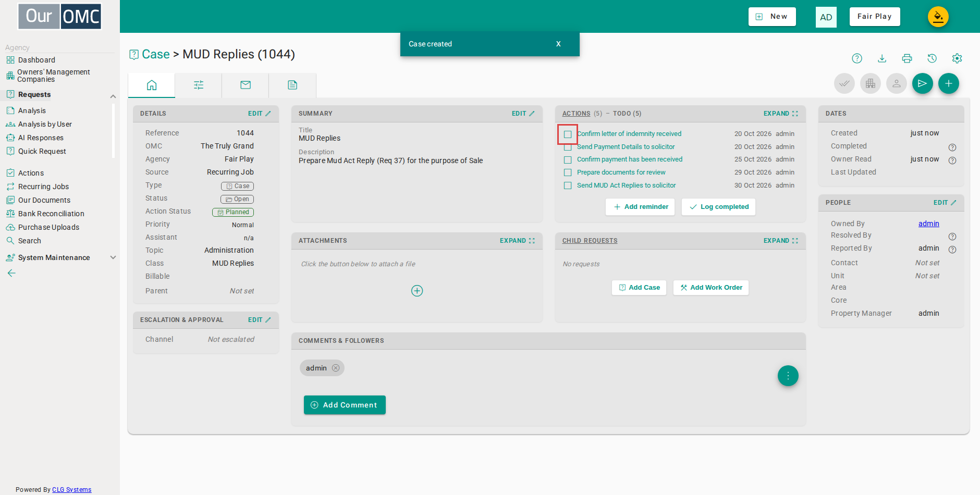
Task: Click the print icon in case header
Action: [907, 58]
